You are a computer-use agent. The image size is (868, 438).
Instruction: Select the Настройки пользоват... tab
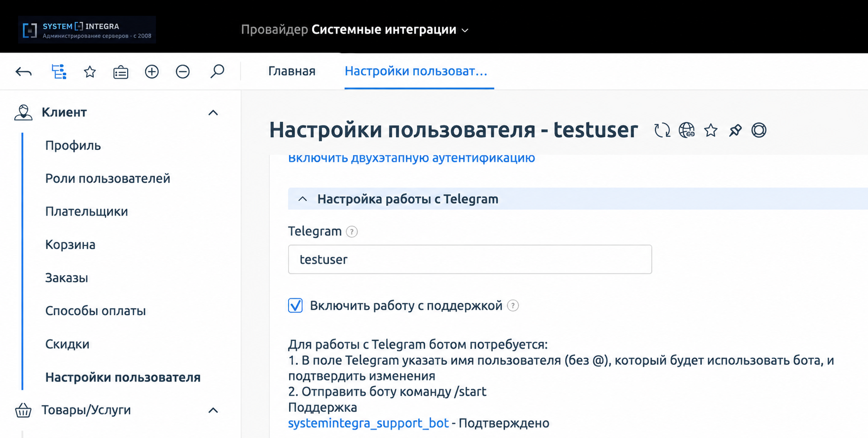416,71
